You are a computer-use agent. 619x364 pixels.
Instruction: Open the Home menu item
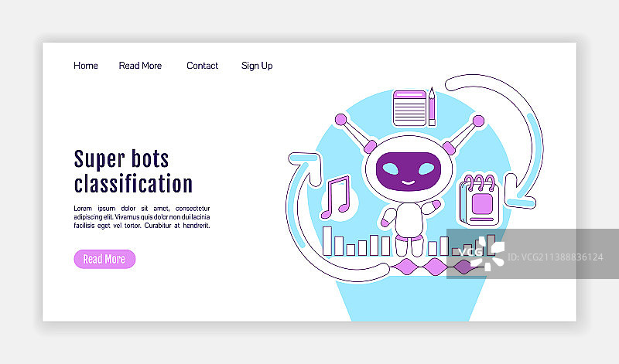tap(86, 66)
